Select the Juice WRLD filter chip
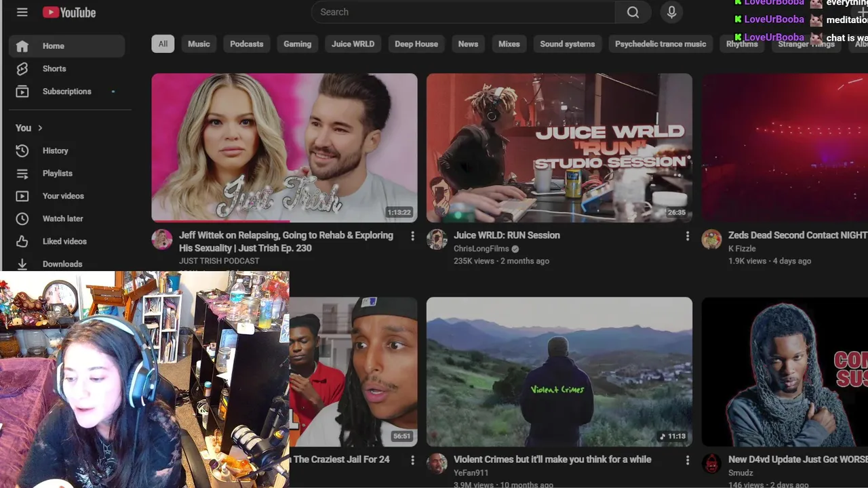Image resolution: width=868 pixels, height=488 pixels. coord(353,44)
